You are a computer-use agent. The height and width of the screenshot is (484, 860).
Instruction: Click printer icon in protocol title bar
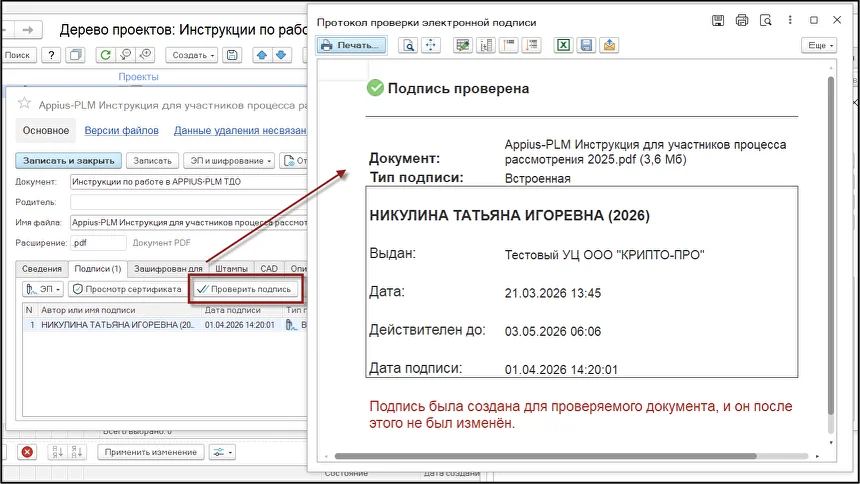(742, 20)
